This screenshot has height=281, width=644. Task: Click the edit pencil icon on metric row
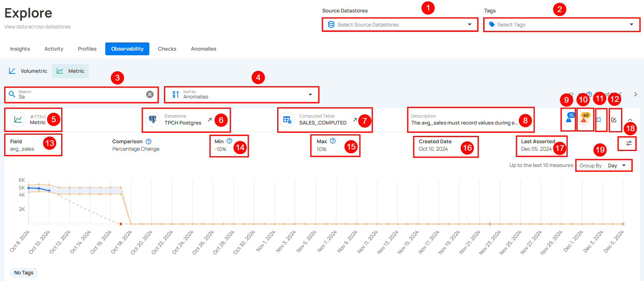click(614, 120)
